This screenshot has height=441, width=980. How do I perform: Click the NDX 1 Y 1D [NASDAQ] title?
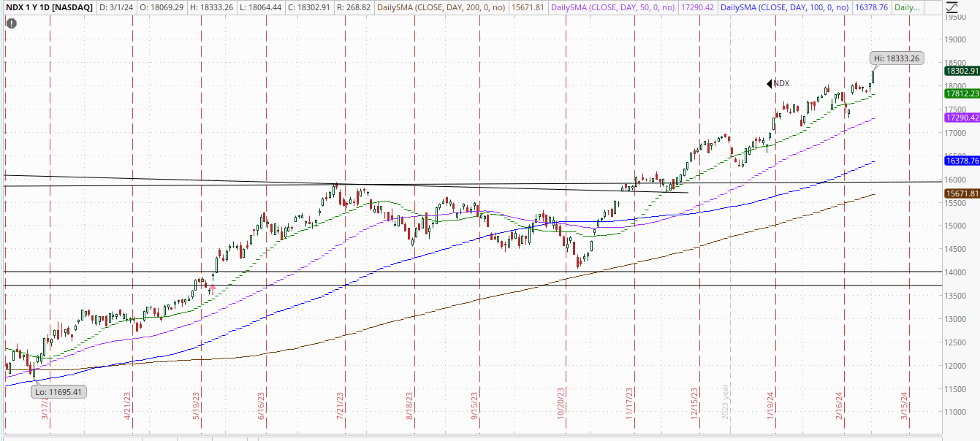click(x=48, y=7)
